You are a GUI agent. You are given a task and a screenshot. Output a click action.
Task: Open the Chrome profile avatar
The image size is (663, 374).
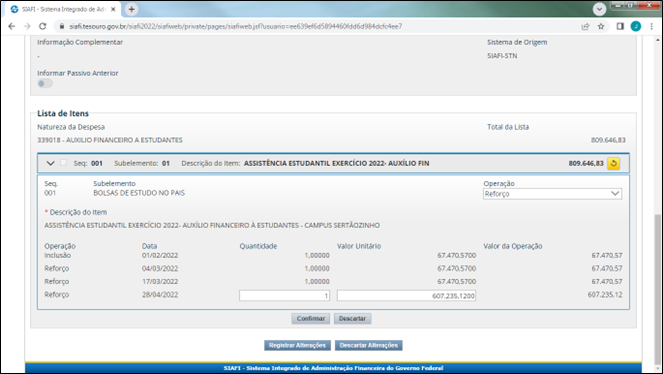click(x=636, y=26)
